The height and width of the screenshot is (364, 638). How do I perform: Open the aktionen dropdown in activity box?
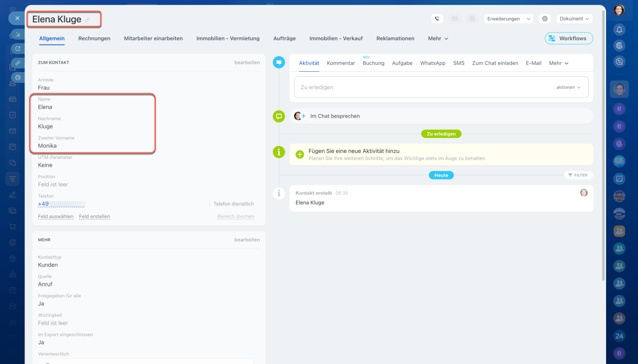point(568,87)
